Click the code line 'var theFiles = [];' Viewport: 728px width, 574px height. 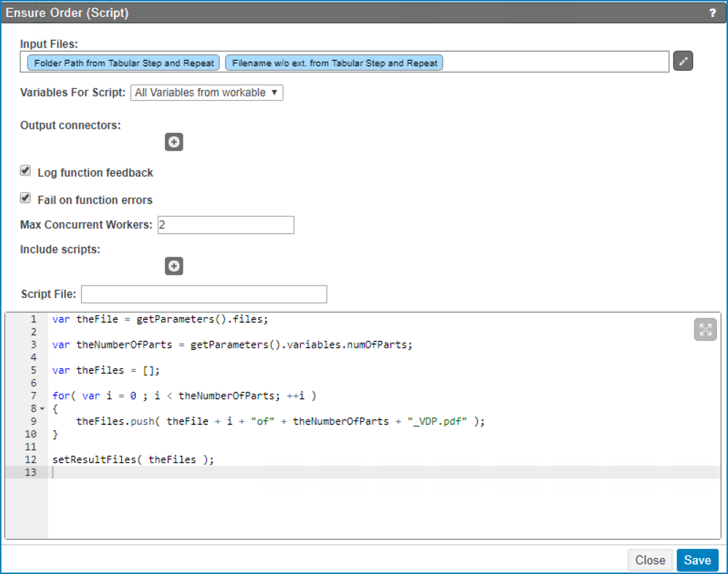106,370
